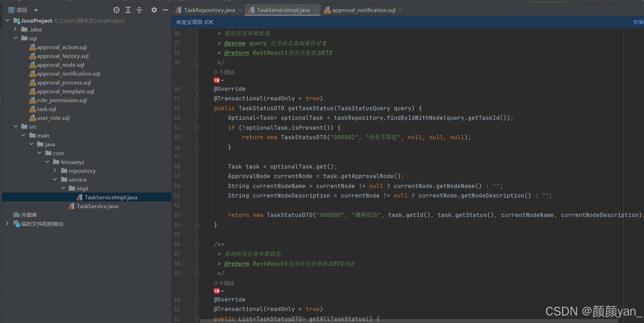644x323 pixels.
Task: Toggle code fold marker at line 42
Action: pyautogui.click(x=197, y=108)
